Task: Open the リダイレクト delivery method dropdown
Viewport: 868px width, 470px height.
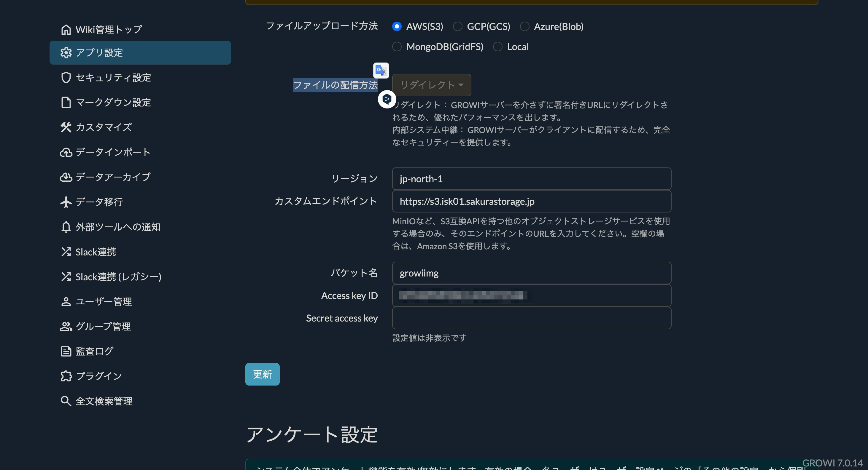Action: 431,85
